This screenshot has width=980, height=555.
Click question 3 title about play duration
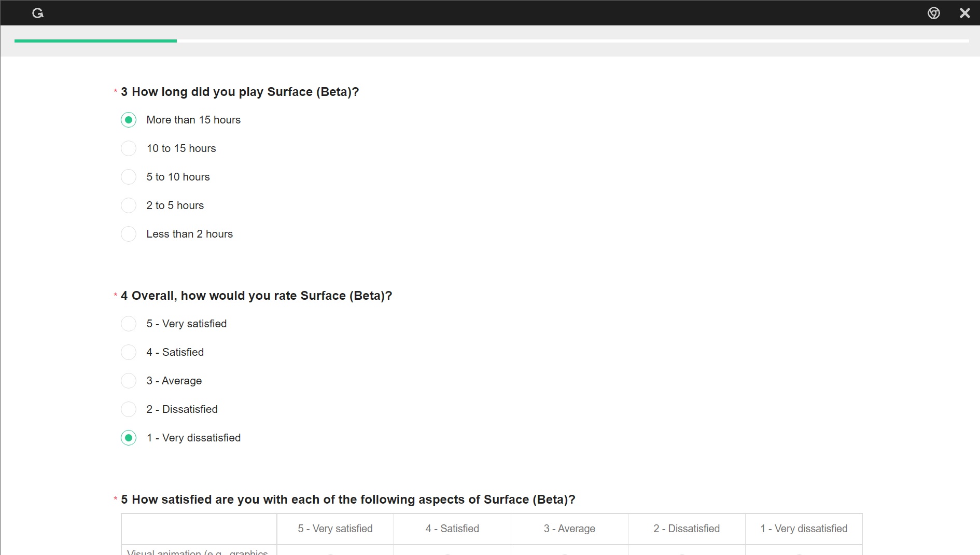point(240,92)
